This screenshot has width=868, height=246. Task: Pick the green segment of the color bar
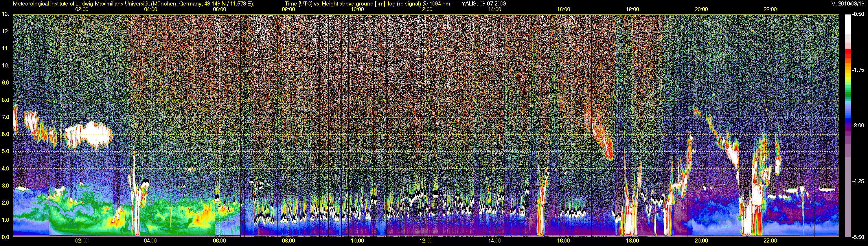click(847, 93)
